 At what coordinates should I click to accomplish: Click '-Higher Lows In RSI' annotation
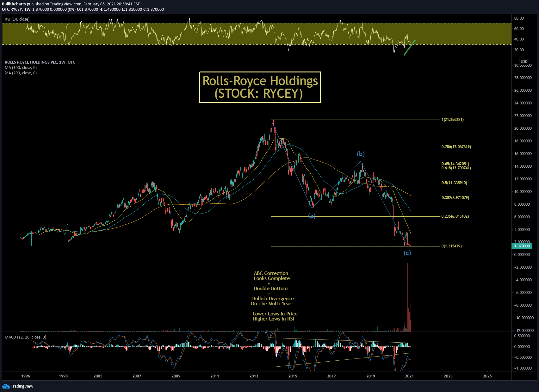click(x=273, y=319)
